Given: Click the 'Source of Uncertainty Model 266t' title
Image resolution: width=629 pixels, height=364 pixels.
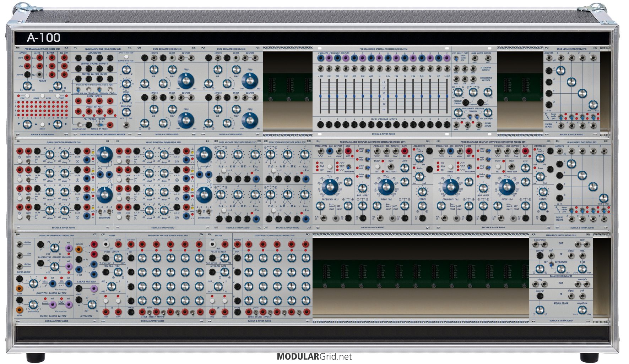Looking at the screenshot, I should 56,236.
